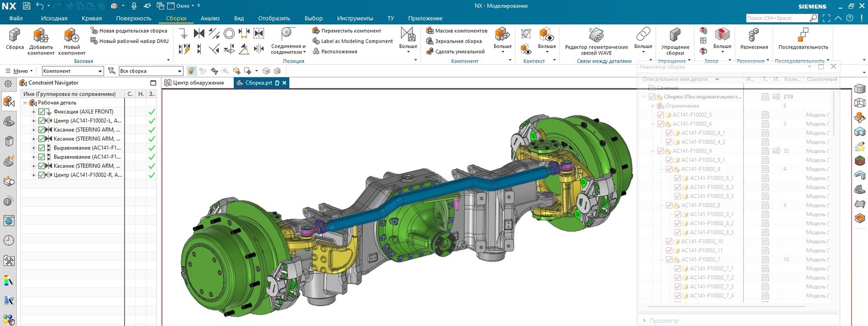Viewport: 868px width, 326px height.
Task: Uncheck the Фиксация (AXLE FRONT) constraint
Action: 42,112
